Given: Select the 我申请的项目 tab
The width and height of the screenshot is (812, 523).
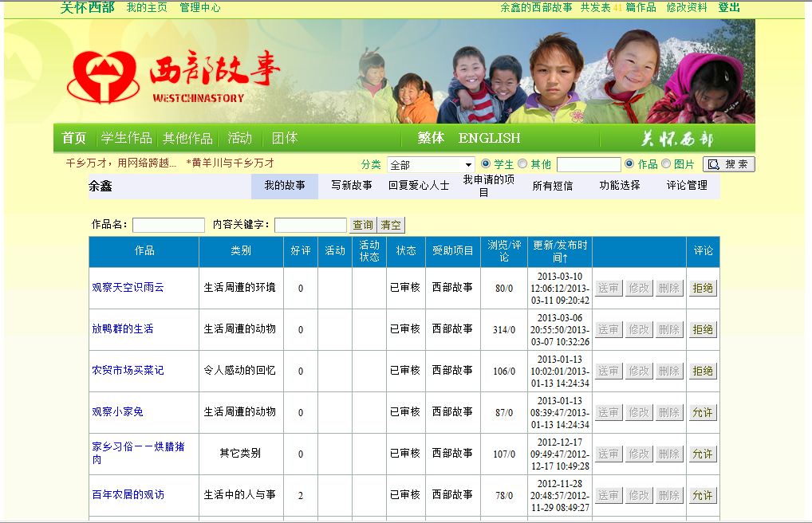Looking at the screenshot, I should pyautogui.click(x=488, y=186).
